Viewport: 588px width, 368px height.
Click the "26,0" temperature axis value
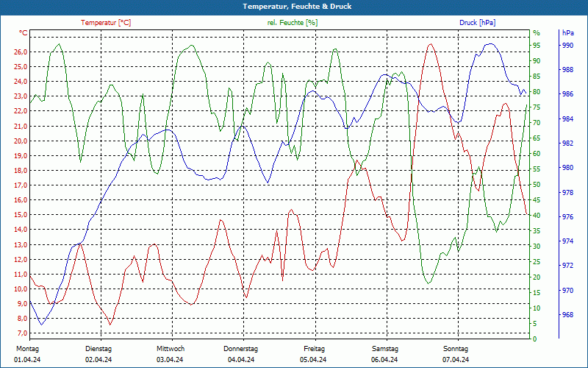click(21, 52)
